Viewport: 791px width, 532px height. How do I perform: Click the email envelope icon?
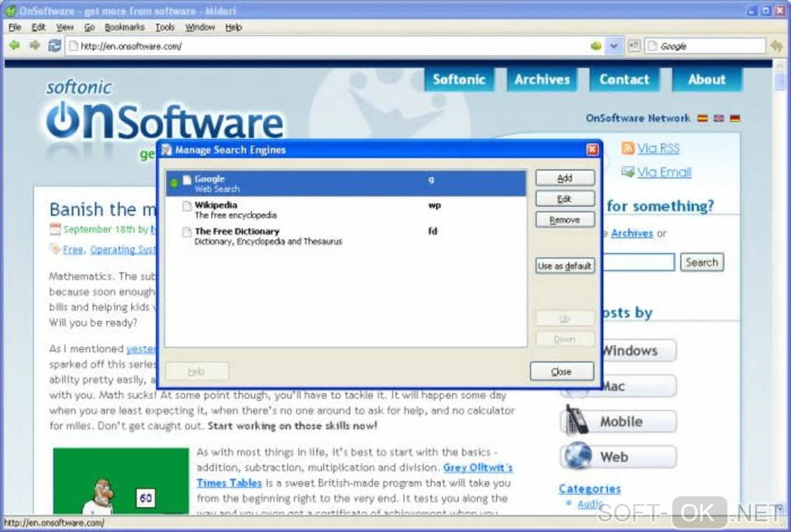point(628,171)
